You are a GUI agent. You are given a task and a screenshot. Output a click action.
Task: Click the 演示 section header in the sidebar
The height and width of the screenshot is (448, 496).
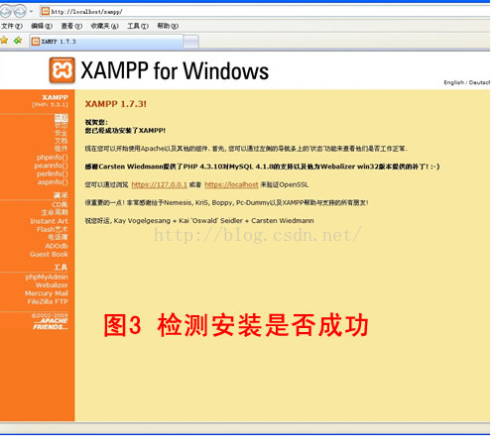point(61,195)
